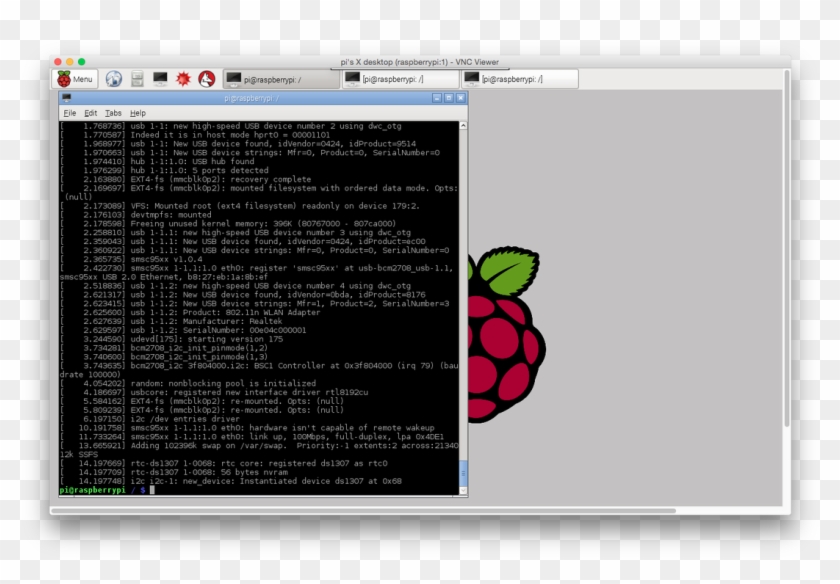Viewport: 840px width, 584px height.
Task: Open the Help menu
Action: click(140, 112)
